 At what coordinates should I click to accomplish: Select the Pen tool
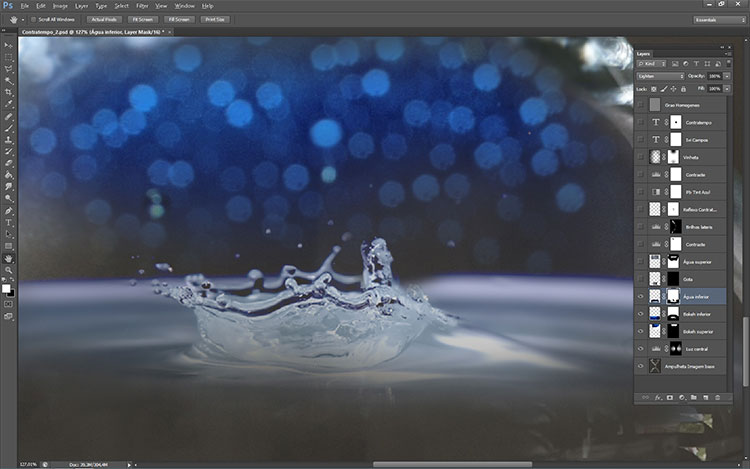tap(8, 210)
